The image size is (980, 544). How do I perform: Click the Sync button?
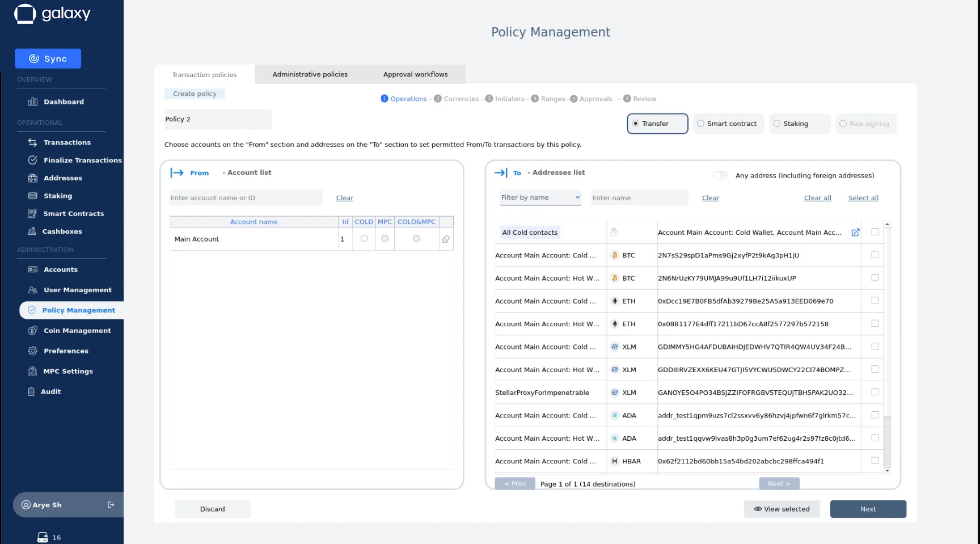tap(48, 58)
